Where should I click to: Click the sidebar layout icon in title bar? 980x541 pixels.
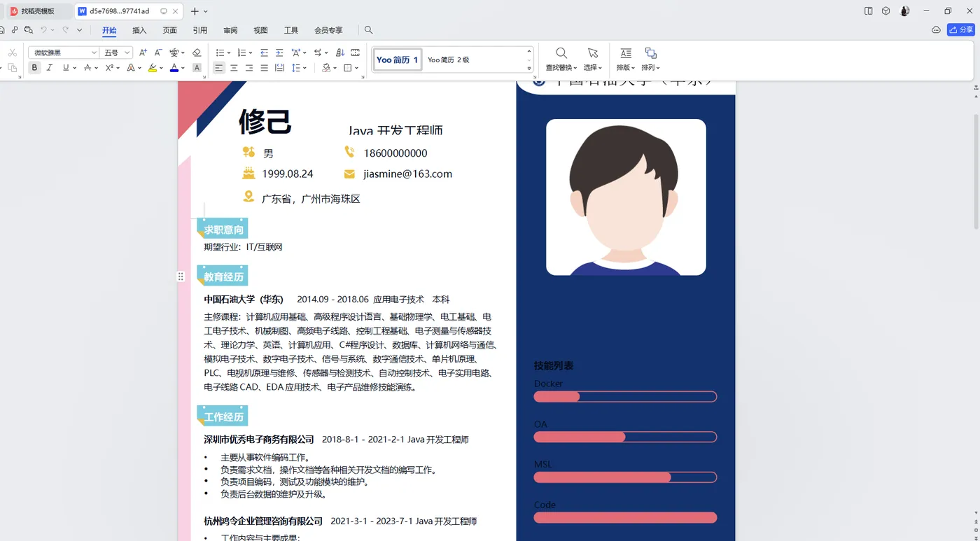(869, 11)
